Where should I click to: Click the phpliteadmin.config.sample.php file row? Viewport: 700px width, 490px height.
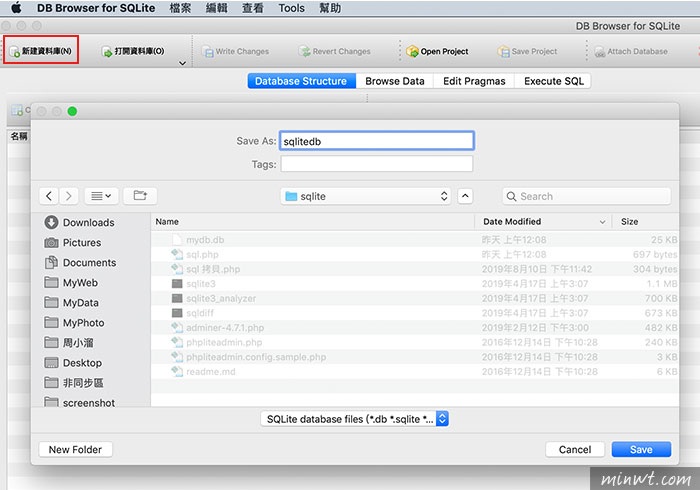click(x=415, y=357)
